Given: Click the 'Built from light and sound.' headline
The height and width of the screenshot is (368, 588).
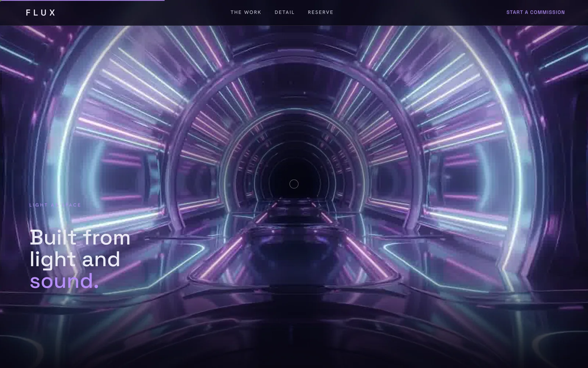Looking at the screenshot, I should pos(80,259).
